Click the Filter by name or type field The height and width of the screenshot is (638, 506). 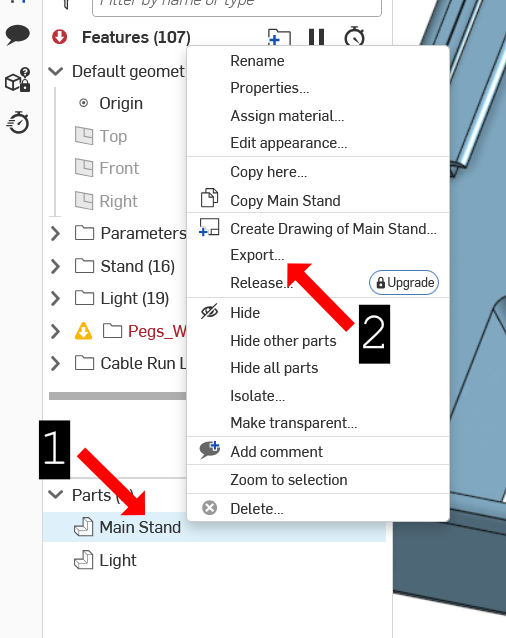pos(237,6)
